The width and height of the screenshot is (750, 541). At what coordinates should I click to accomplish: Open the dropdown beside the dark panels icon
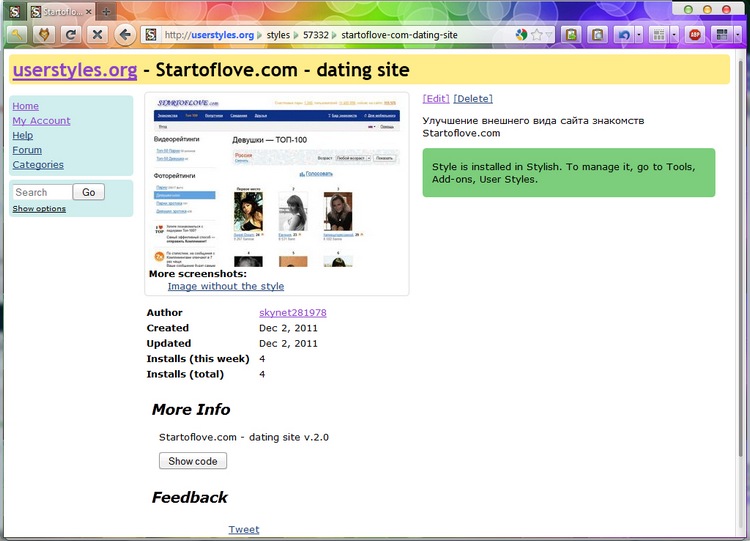coord(737,34)
